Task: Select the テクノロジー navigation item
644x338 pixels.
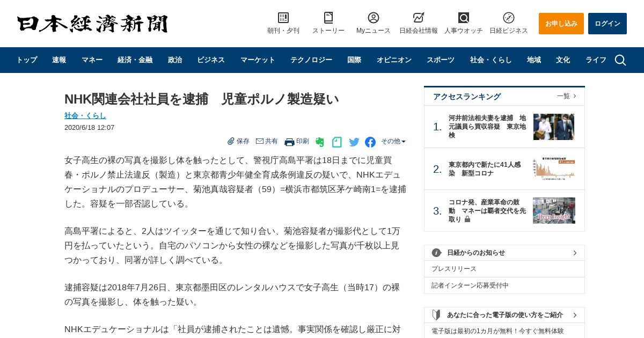Action: [311, 60]
